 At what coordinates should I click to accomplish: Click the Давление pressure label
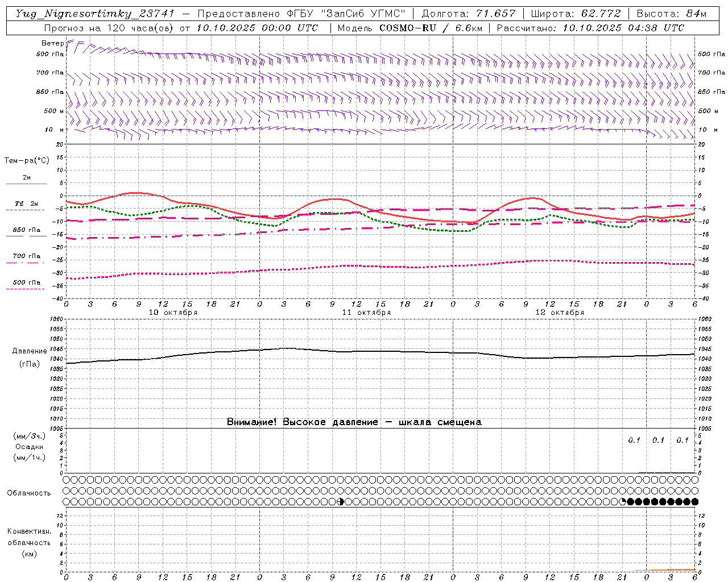(x=30, y=351)
